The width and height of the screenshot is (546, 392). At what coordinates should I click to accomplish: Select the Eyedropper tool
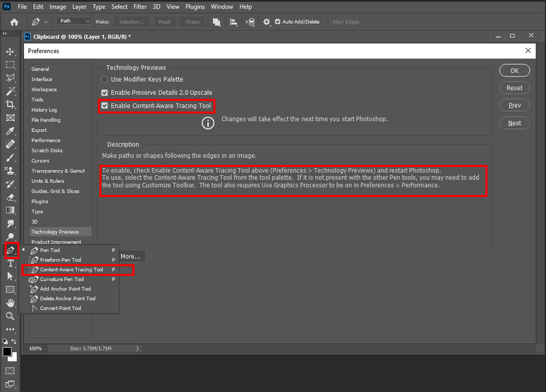10,131
